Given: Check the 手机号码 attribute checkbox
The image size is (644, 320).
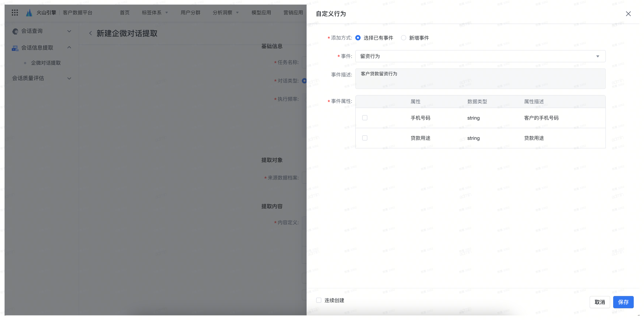Looking at the screenshot, I should click(365, 118).
